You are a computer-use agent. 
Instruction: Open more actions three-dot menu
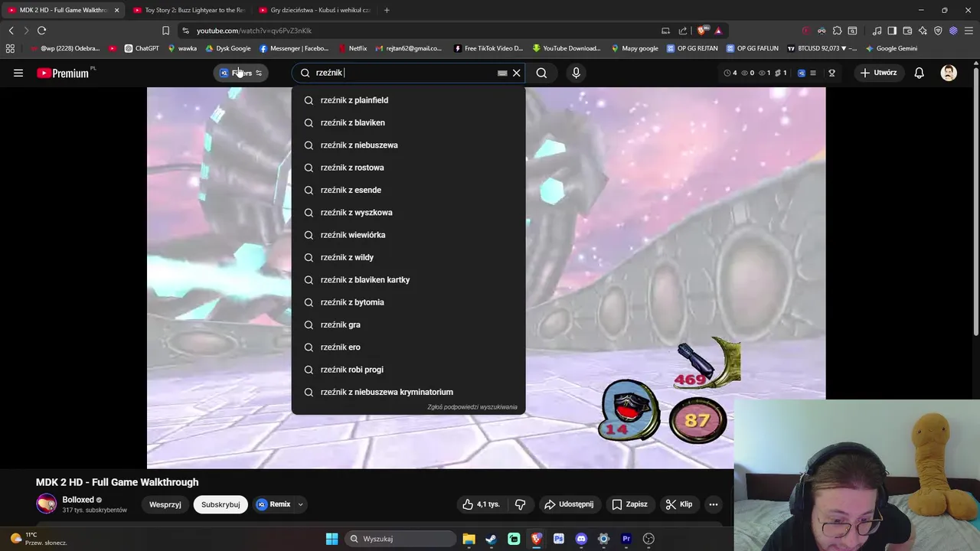coord(714,504)
